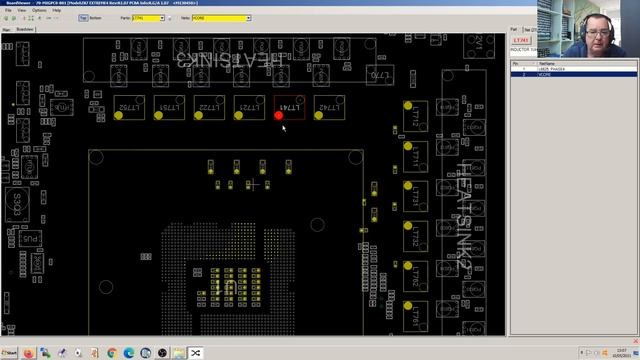
Task: Open the File menu
Action: tap(8, 10)
